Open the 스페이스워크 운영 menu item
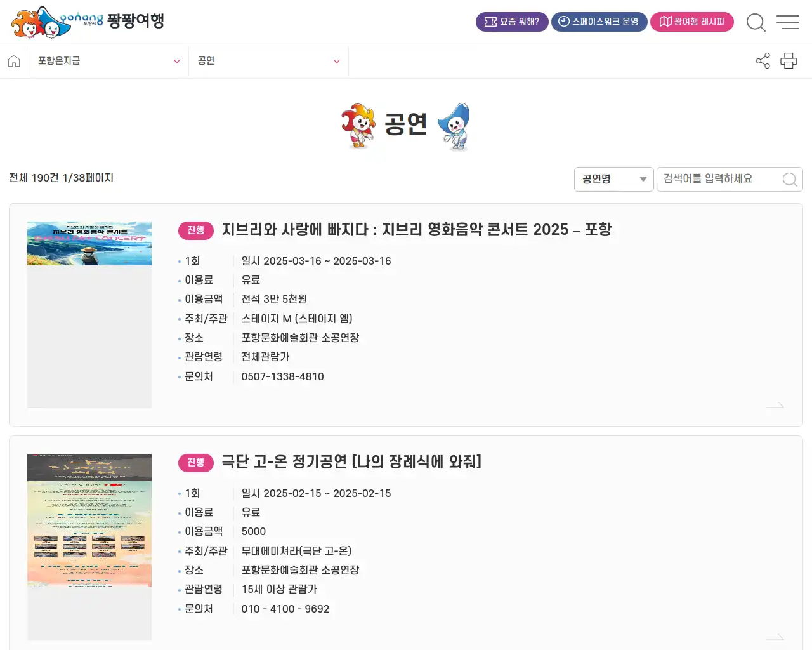Screen dimensions: 812x650 click(x=599, y=22)
